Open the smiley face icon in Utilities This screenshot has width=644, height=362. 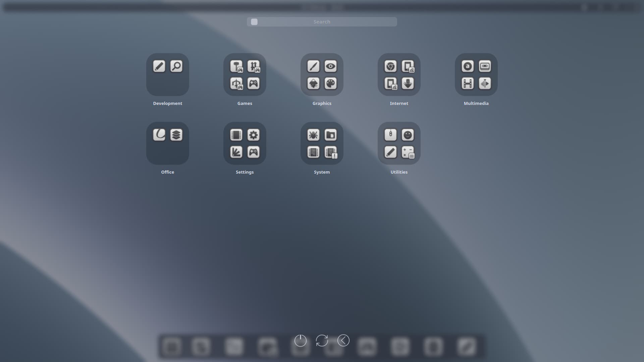click(x=408, y=135)
